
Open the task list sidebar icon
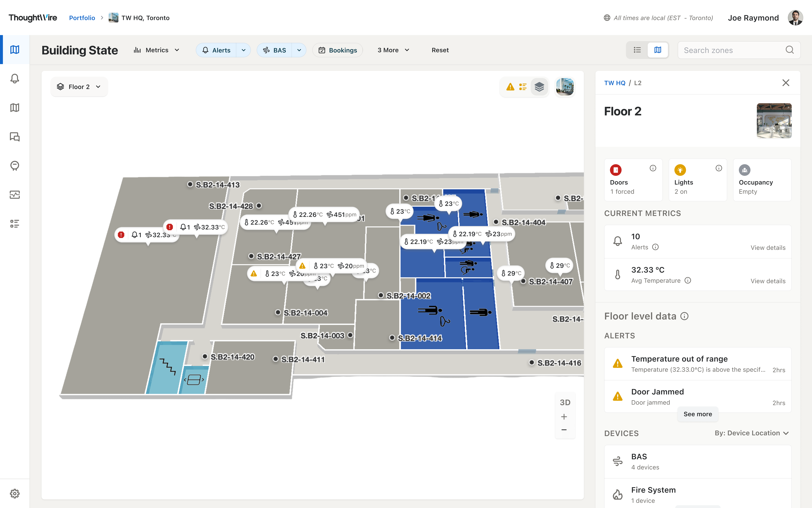click(x=15, y=224)
